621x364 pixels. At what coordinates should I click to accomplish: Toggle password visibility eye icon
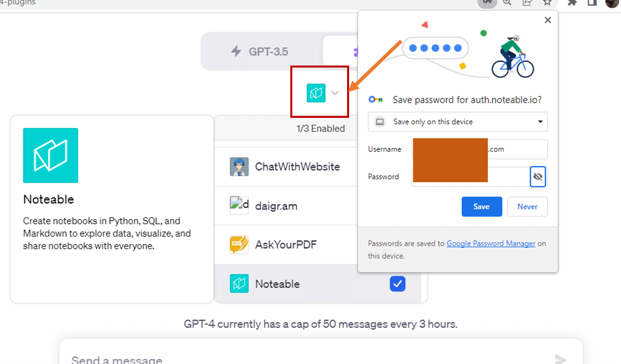[x=538, y=177]
